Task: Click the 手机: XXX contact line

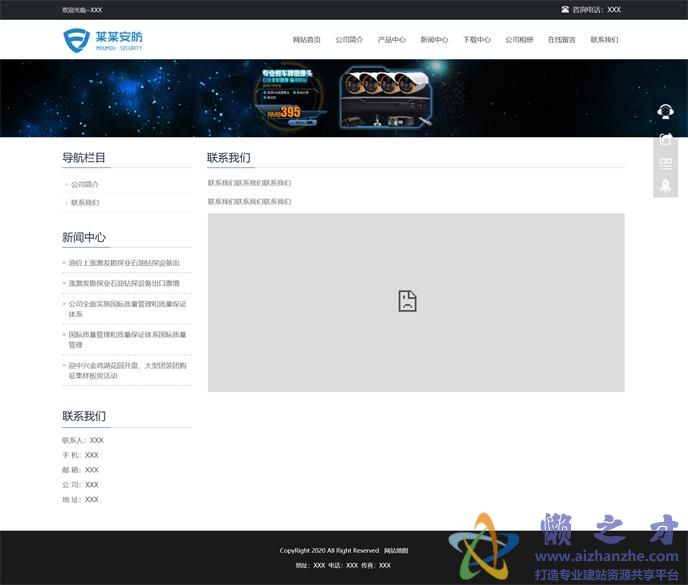Action: 80,455
